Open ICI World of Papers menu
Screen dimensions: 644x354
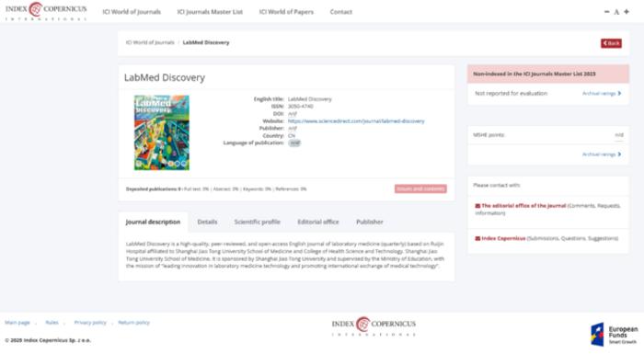[286, 12]
